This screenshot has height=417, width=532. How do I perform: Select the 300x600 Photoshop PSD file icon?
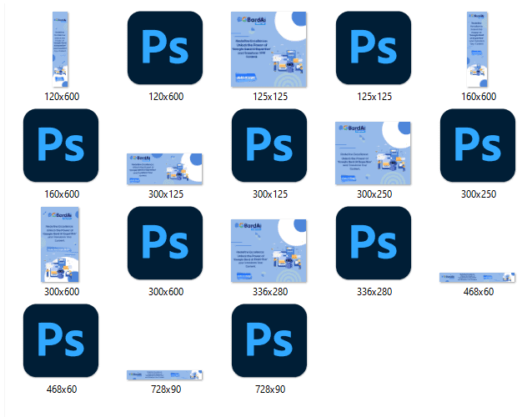165,243
